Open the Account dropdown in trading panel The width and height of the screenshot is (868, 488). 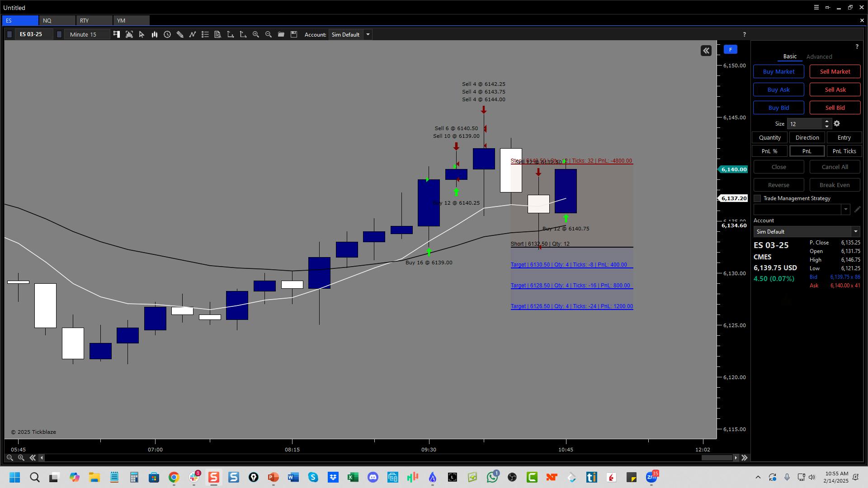[x=855, y=232]
